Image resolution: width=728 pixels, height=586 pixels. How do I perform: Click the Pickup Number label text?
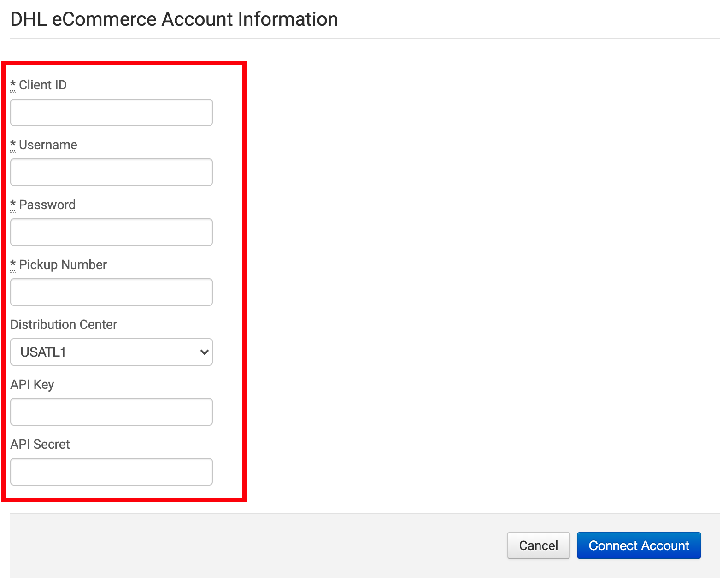click(x=59, y=265)
